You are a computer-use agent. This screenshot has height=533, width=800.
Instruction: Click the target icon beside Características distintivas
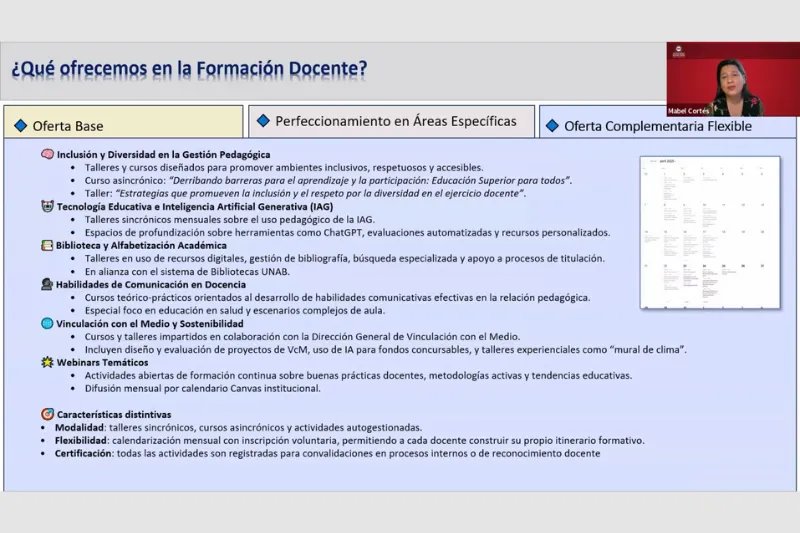[47, 414]
